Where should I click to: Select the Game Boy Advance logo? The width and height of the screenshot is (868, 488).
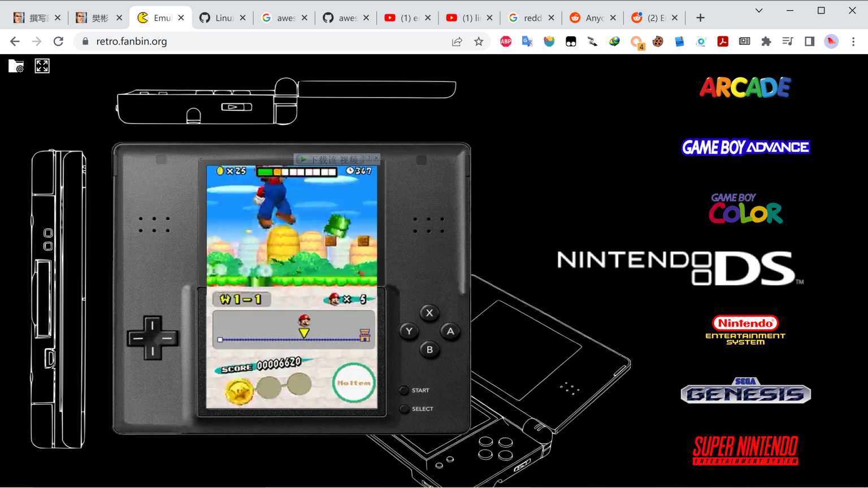tap(745, 147)
